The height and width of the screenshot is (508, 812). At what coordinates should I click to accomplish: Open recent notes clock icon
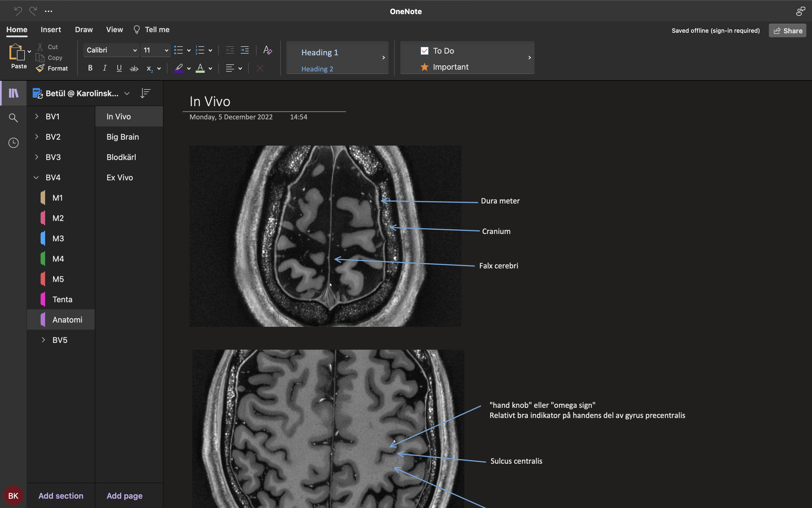tap(14, 143)
